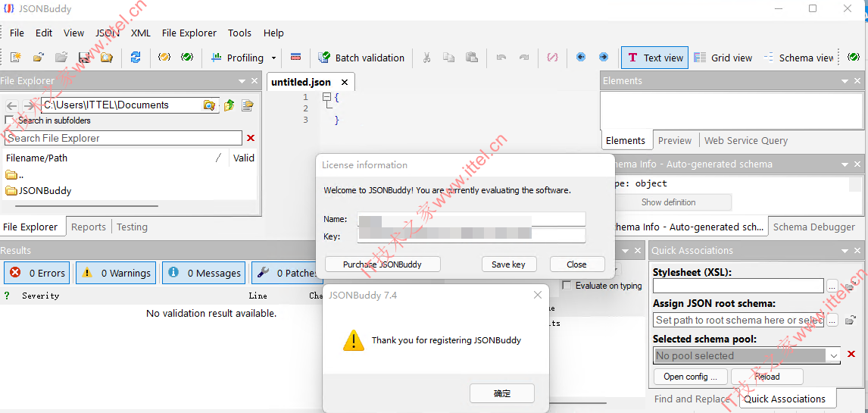
Task: Switch to Grid view
Action: click(723, 58)
